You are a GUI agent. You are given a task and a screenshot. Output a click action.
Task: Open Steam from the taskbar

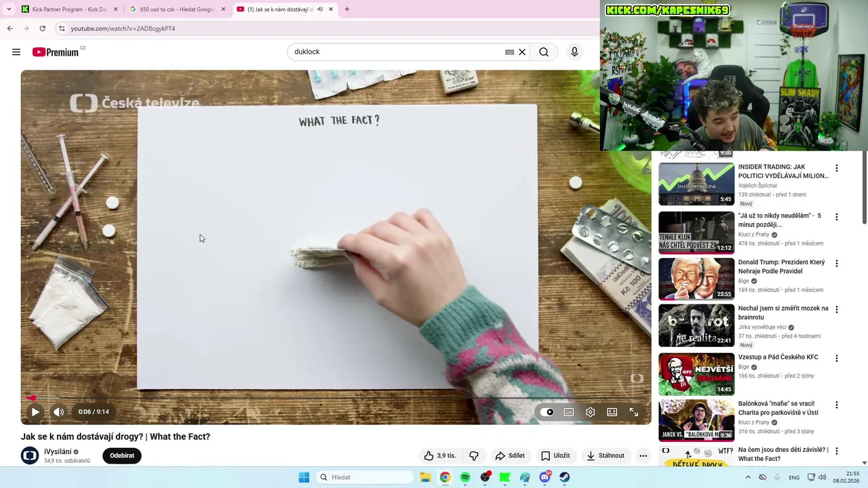[x=565, y=477]
